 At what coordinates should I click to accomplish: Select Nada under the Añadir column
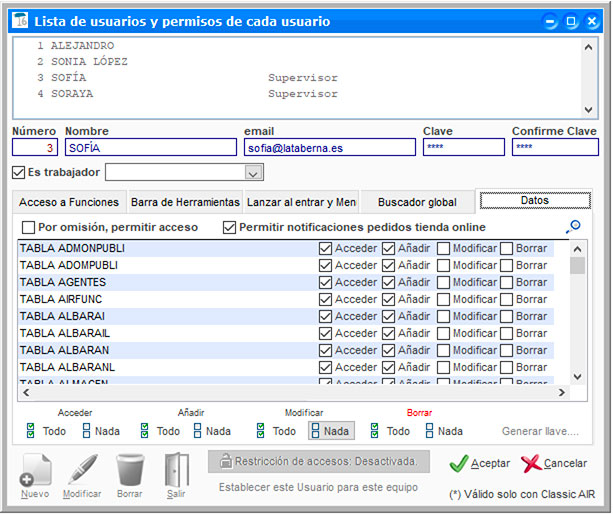point(212,431)
